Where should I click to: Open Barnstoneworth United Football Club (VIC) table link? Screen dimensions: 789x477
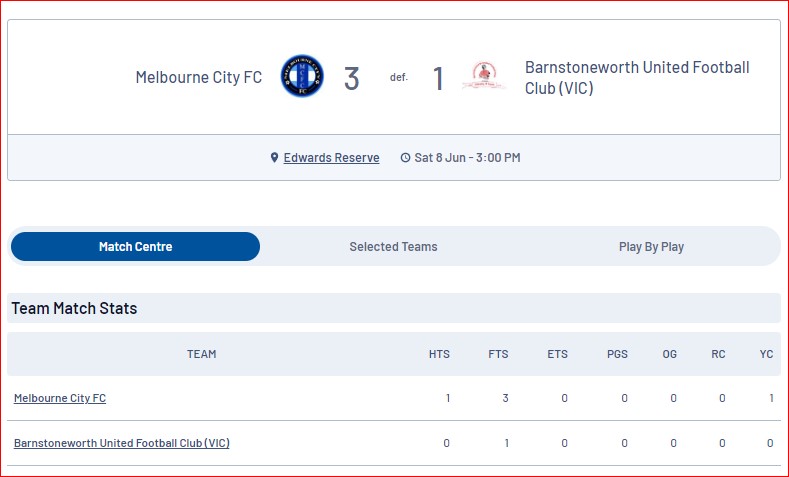(x=122, y=443)
